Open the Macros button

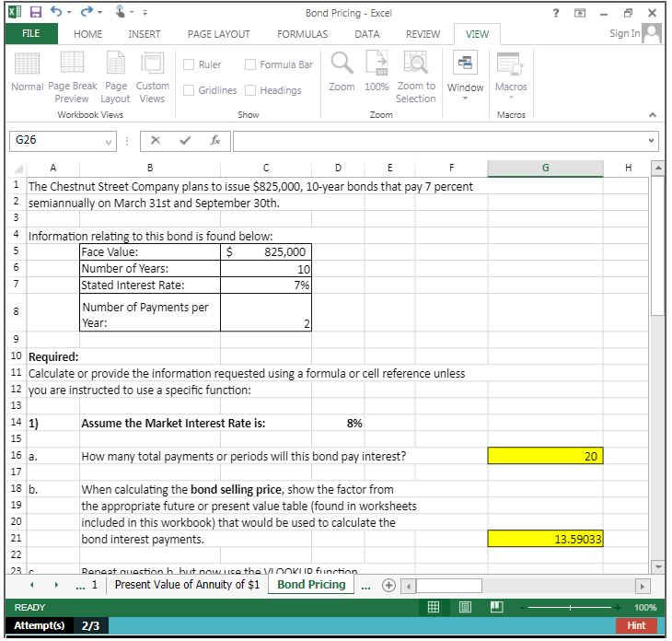pyautogui.click(x=510, y=76)
